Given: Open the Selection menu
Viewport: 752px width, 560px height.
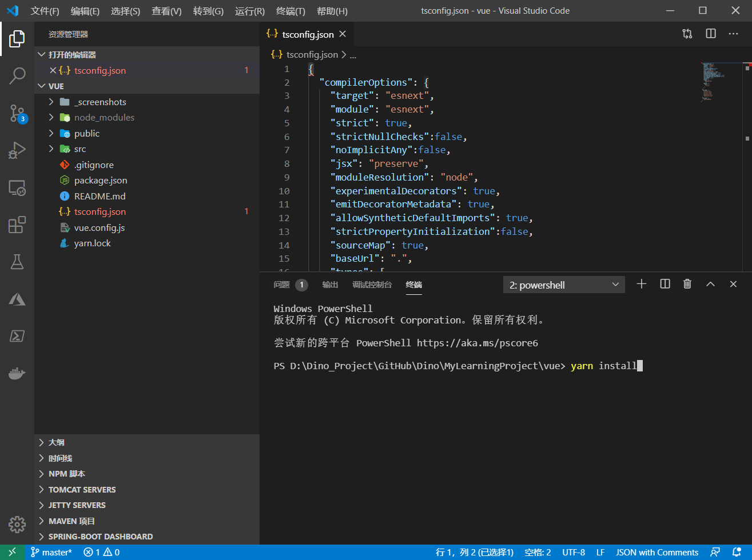Looking at the screenshot, I should [x=125, y=11].
